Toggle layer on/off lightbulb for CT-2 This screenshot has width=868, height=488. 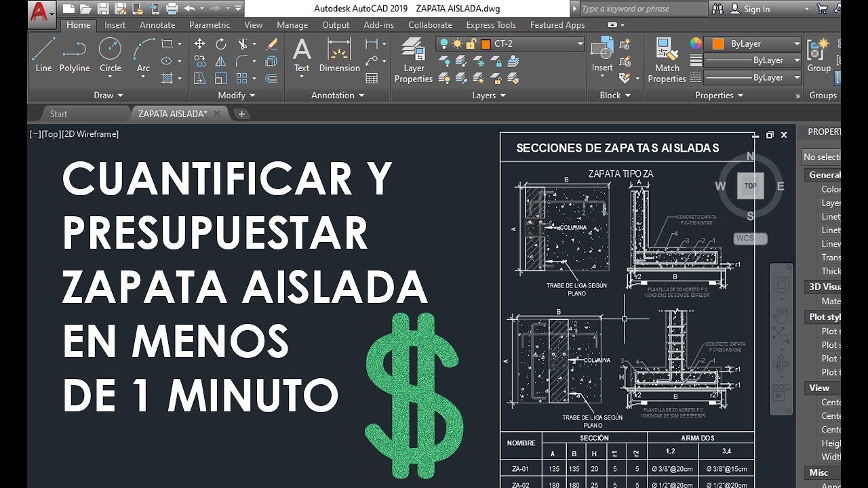click(443, 44)
